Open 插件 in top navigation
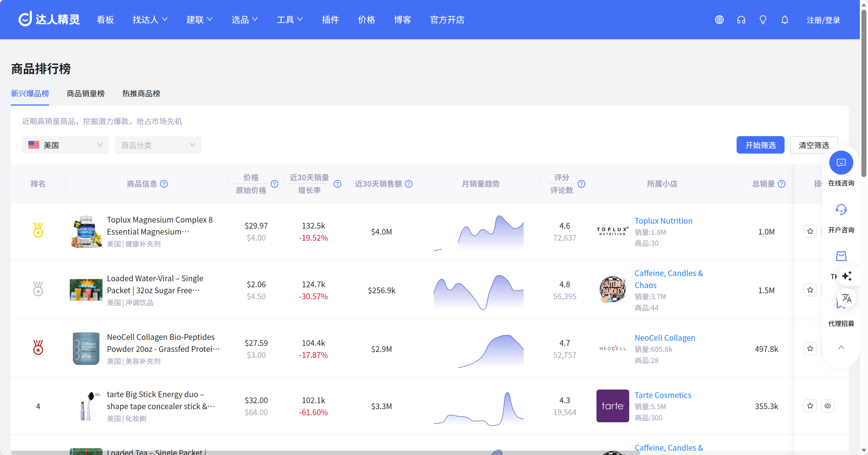This screenshot has width=868, height=455. click(x=330, y=20)
